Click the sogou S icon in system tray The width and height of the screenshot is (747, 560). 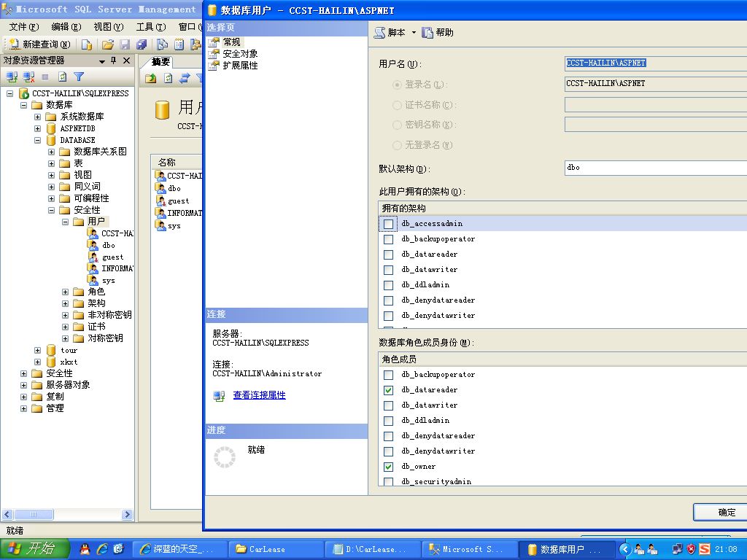tap(705, 549)
